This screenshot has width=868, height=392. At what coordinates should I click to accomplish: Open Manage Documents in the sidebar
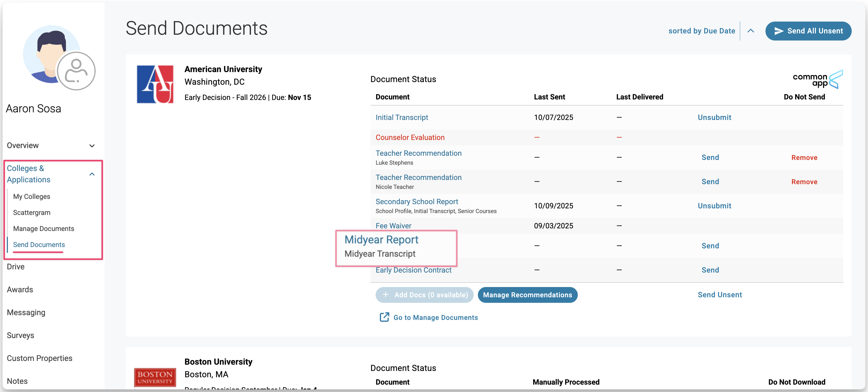point(43,228)
